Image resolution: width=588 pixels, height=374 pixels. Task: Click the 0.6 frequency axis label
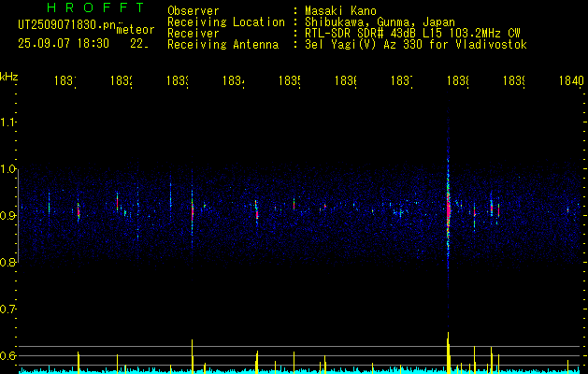point(8,355)
